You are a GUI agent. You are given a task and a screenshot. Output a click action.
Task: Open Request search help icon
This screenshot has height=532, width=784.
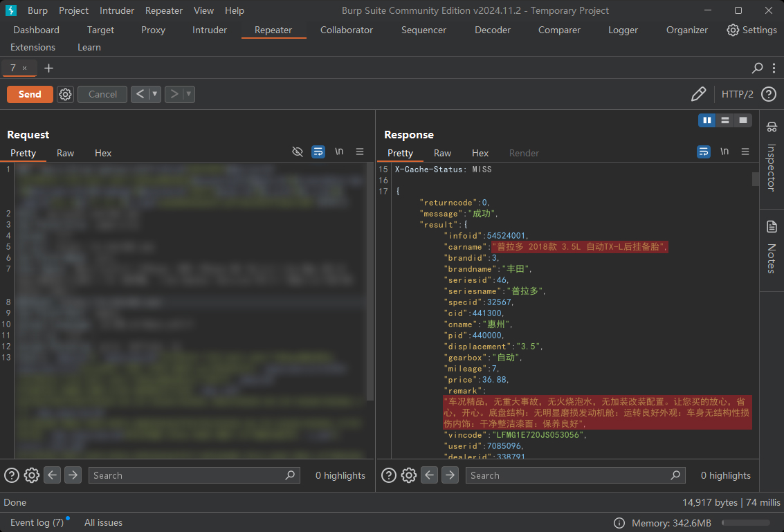12,475
